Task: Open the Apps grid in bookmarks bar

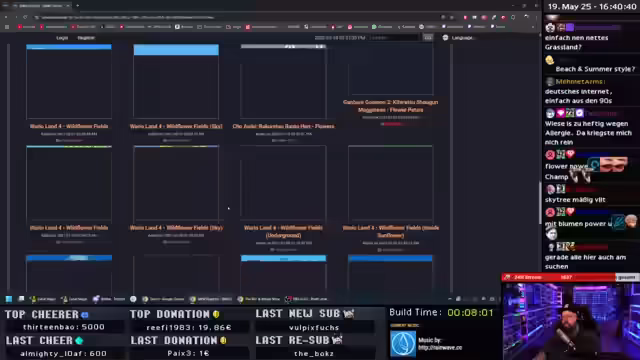Action: pyautogui.click(x=7, y=27)
